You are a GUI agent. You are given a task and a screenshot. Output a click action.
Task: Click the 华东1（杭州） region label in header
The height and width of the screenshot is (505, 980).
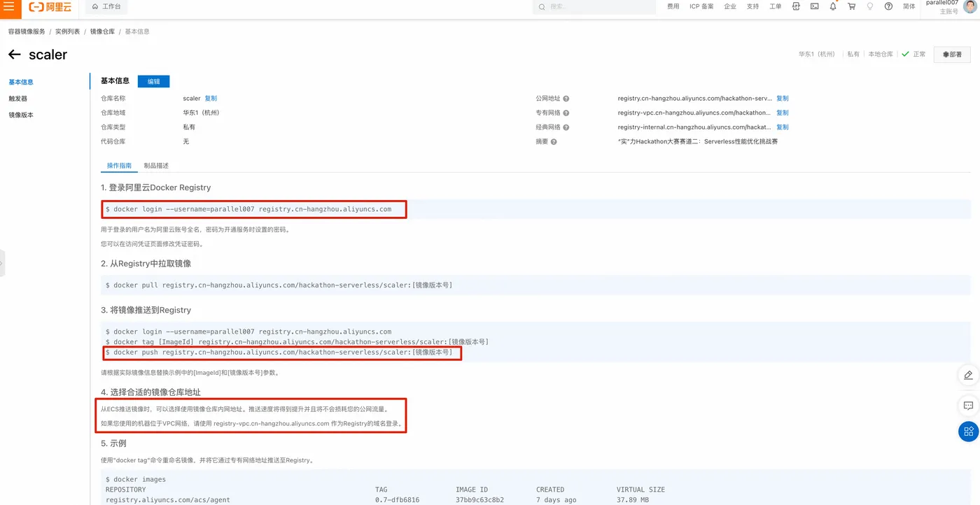817,54
